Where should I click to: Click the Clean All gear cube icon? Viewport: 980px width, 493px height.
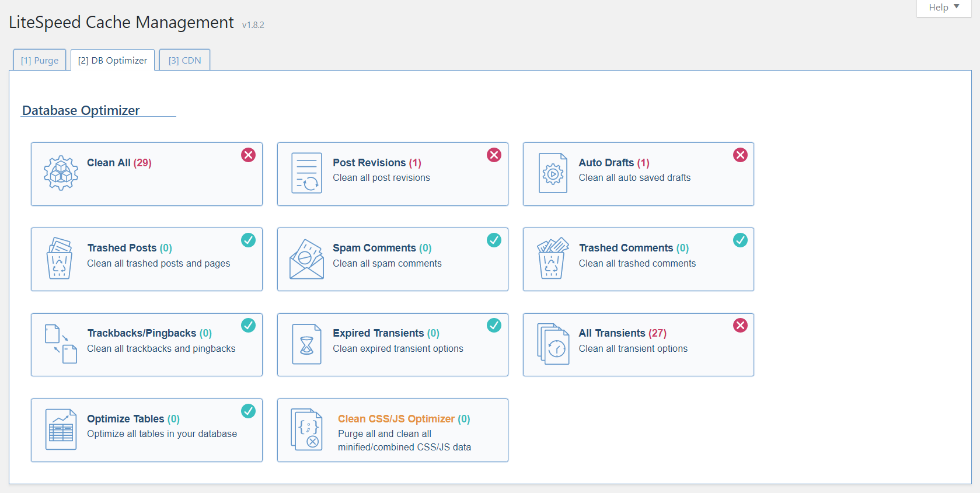[61, 173]
